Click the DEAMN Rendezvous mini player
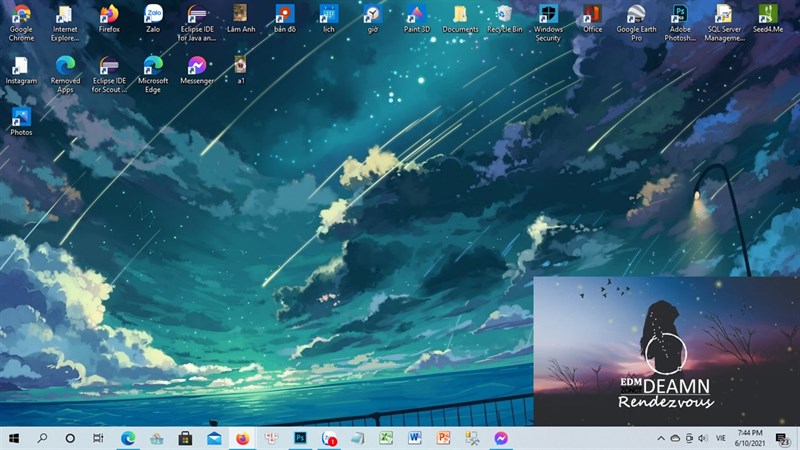Image resolution: width=800 pixels, height=450 pixels. pyautogui.click(x=666, y=352)
